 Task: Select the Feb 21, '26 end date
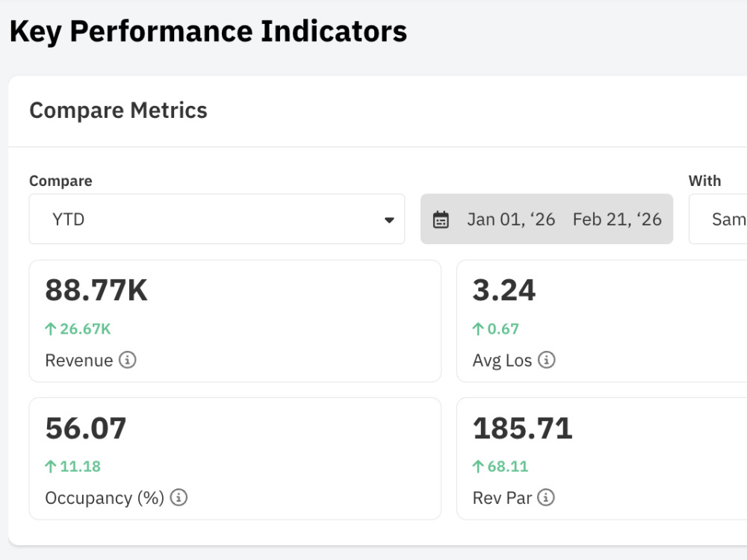pyautogui.click(x=617, y=220)
